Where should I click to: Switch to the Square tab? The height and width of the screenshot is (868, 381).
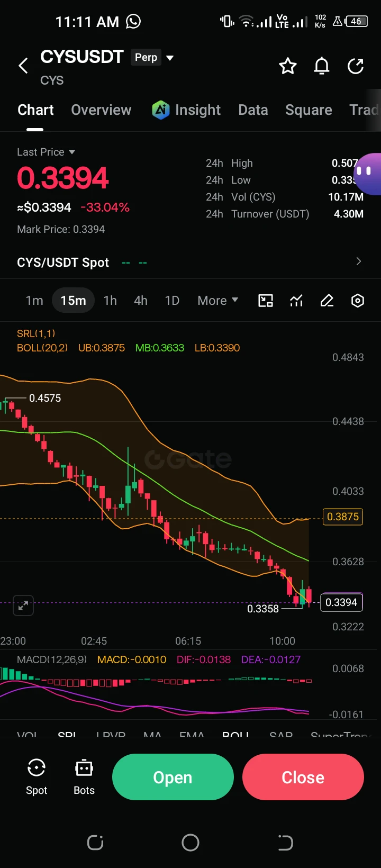(309, 110)
